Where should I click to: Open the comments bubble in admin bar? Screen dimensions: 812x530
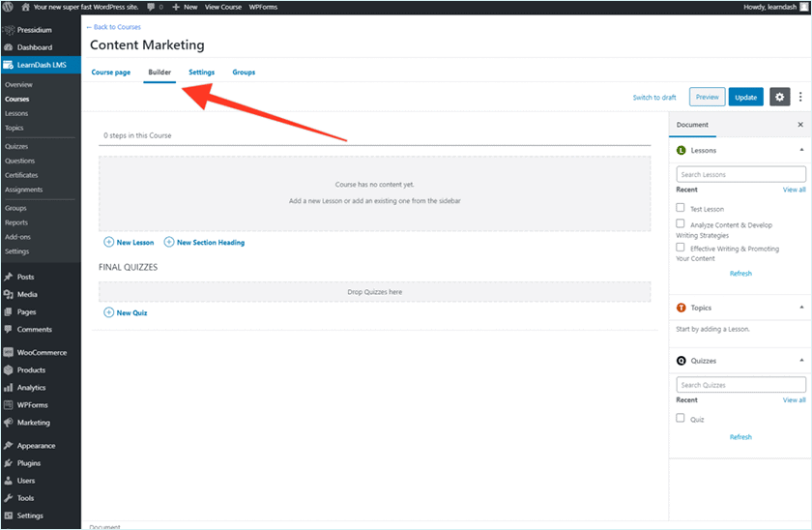coord(151,7)
